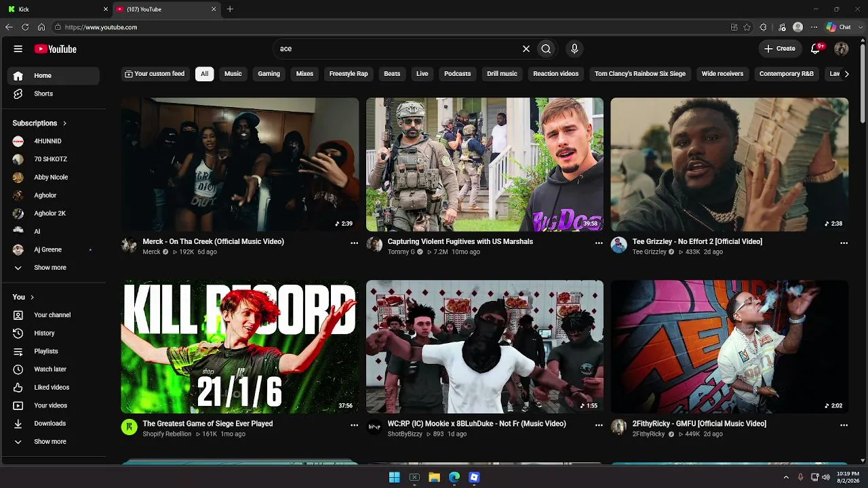
Task: Open the taskbar volume speaker icon
Action: point(826,477)
